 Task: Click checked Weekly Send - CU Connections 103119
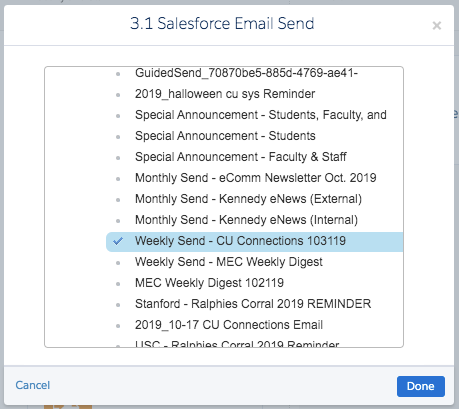click(255, 242)
